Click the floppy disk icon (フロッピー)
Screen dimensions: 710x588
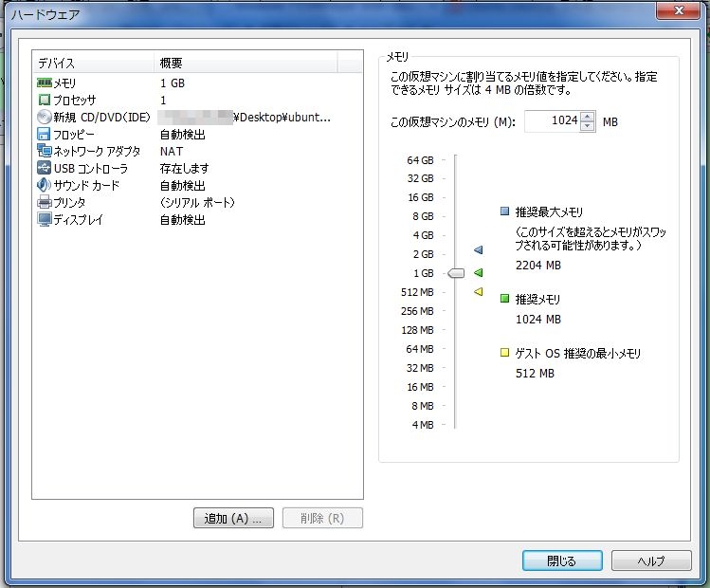click(x=44, y=134)
